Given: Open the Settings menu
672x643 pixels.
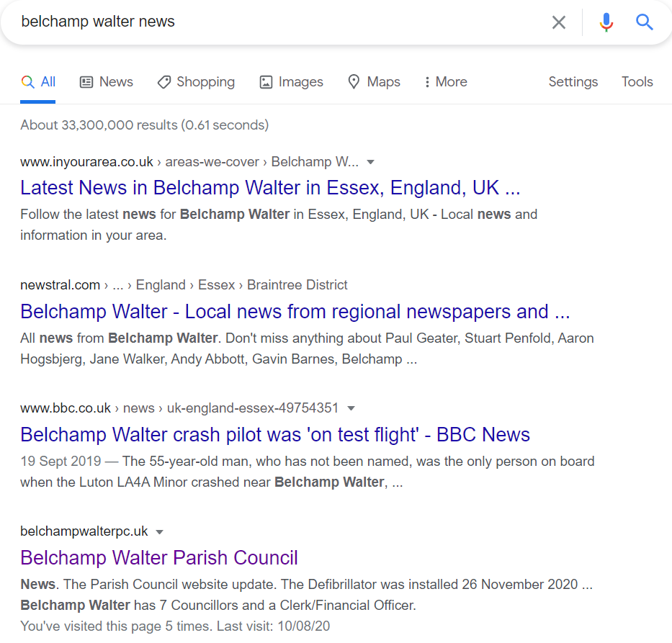Looking at the screenshot, I should pyautogui.click(x=573, y=81).
